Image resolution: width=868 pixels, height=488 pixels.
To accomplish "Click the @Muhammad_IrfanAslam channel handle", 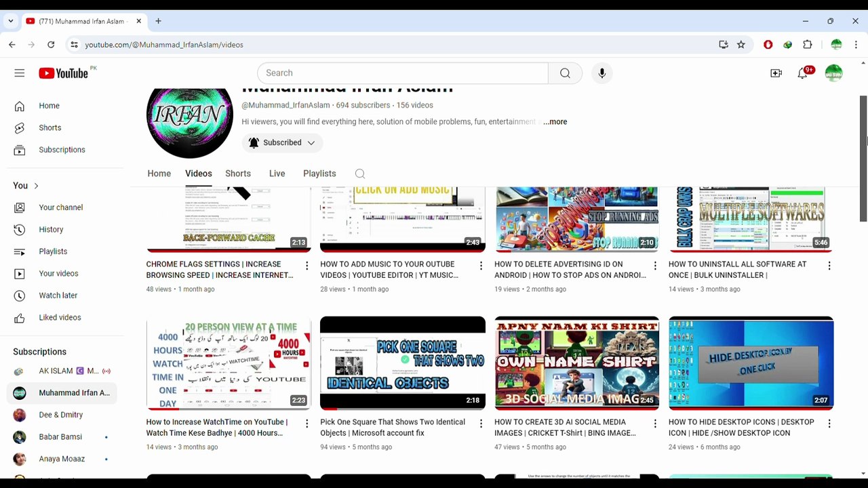I will (285, 106).
